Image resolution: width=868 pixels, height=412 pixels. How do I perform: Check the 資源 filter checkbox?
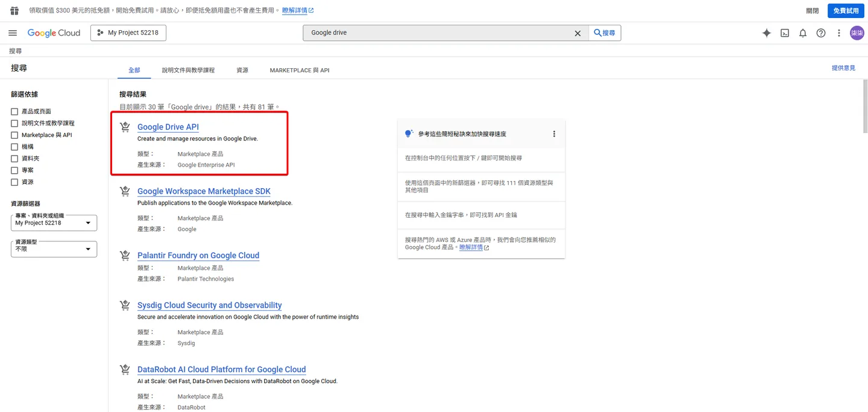[14, 182]
